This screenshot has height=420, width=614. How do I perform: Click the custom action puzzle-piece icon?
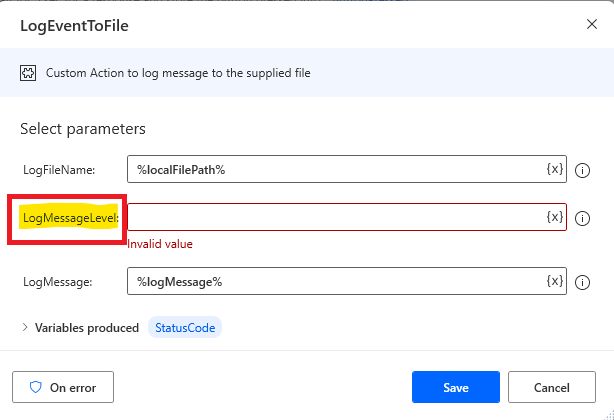[x=28, y=73]
